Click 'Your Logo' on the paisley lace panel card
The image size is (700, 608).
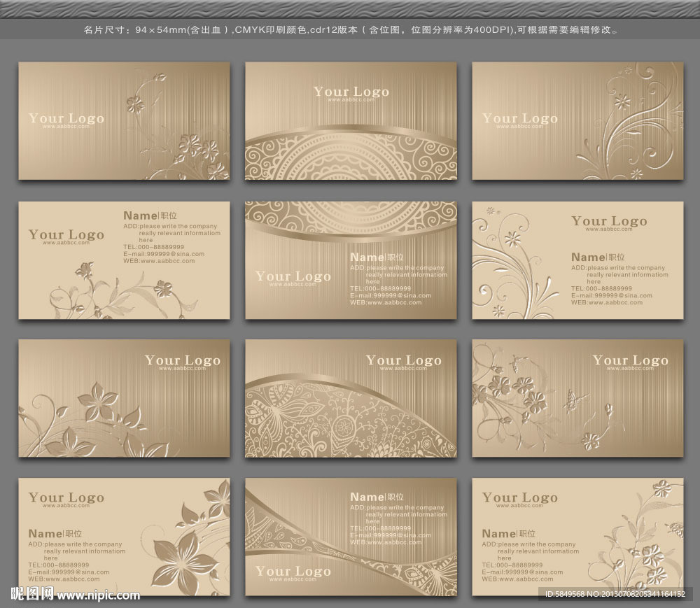(404, 360)
